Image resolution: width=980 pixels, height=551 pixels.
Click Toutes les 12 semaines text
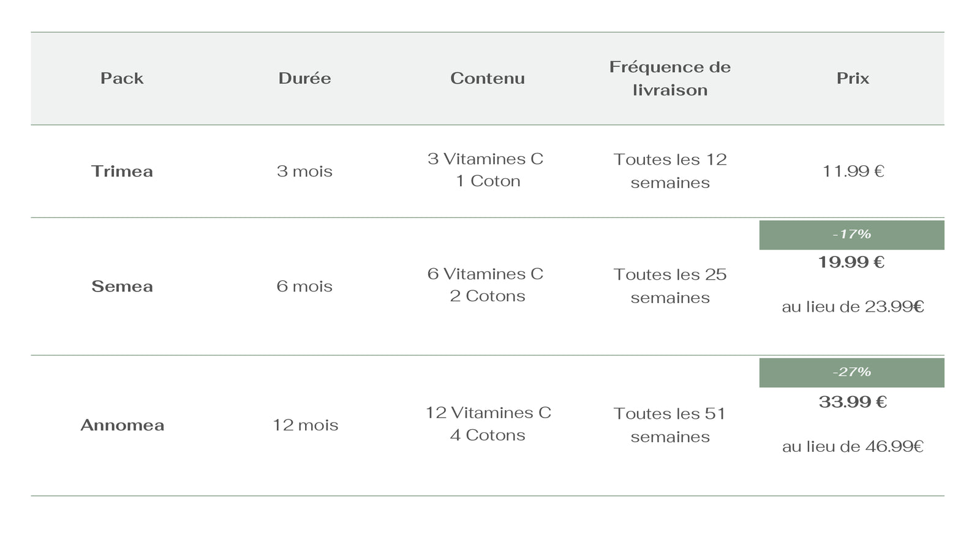coord(670,171)
